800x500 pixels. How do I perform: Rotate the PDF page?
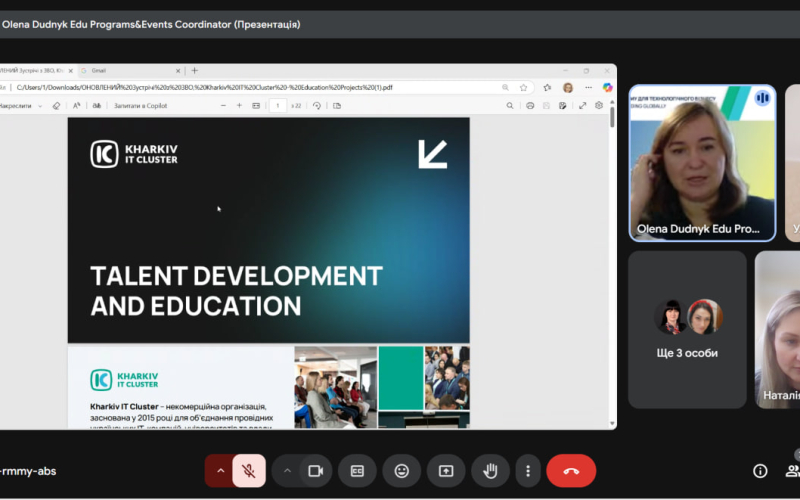click(317, 106)
